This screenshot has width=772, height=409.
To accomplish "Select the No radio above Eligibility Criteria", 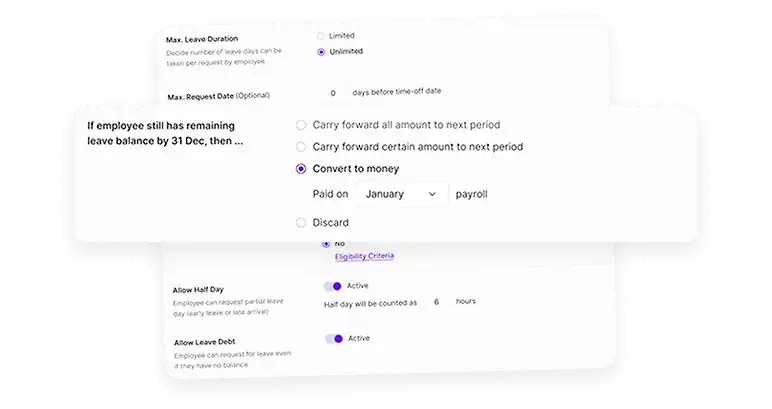I will [x=326, y=244].
